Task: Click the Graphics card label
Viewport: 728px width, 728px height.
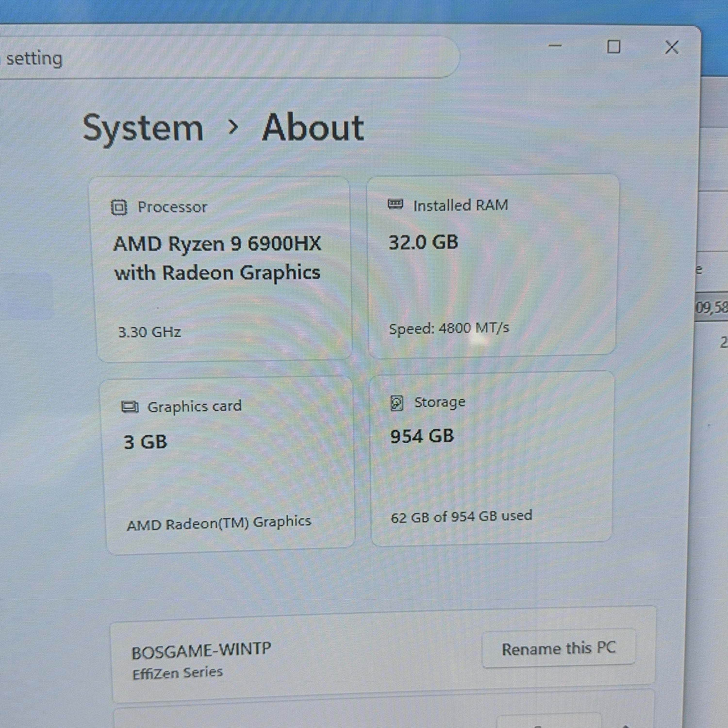Action: (194, 406)
